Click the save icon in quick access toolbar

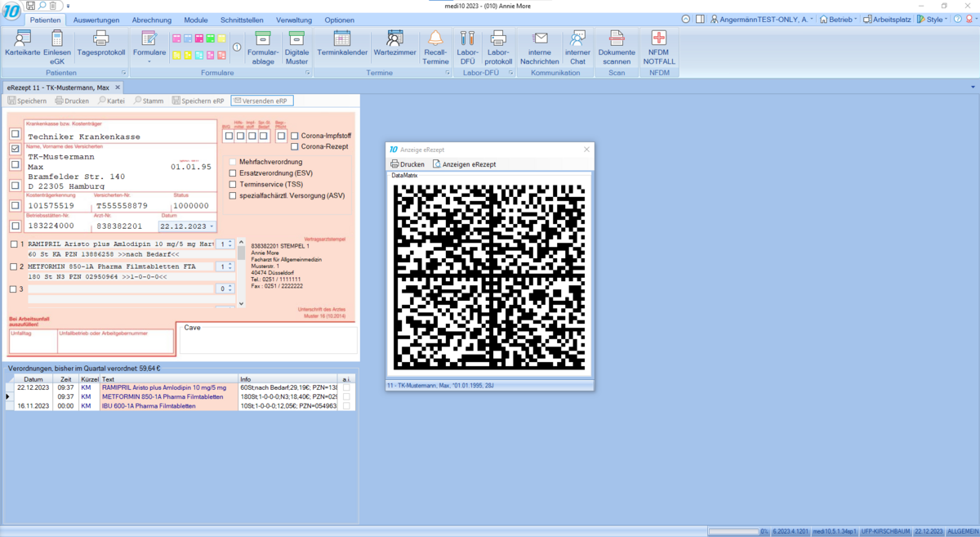click(30, 6)
